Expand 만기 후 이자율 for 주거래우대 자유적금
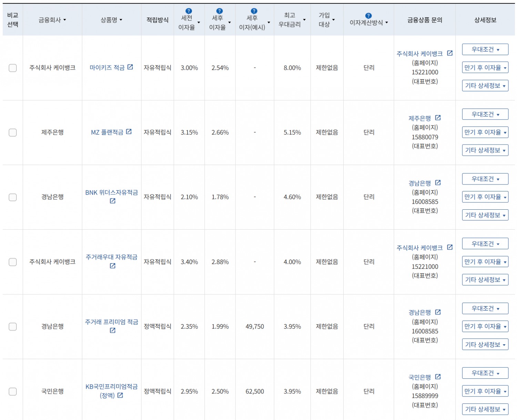 coord(485,262)
